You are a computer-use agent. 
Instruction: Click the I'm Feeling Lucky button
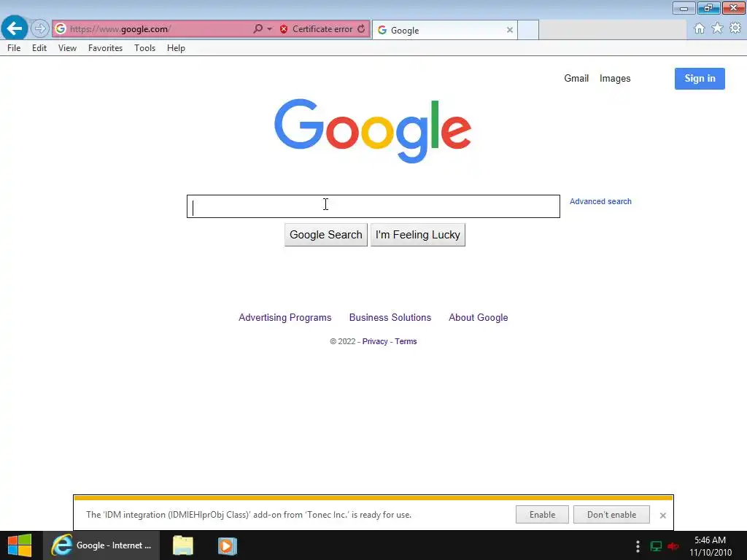click(x=418, y=235)
